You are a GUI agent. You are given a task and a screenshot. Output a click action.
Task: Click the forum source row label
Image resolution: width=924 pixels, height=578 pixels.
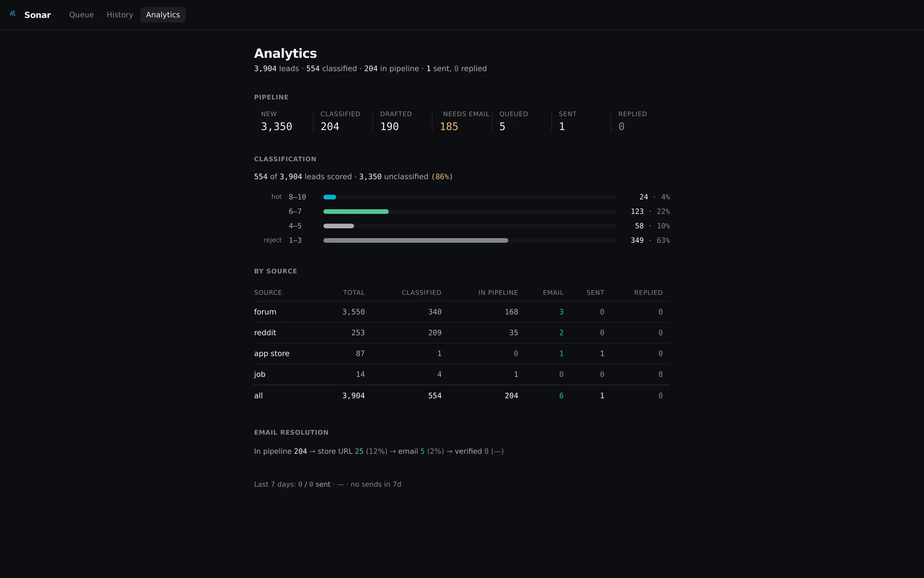[x=265, y=312]
